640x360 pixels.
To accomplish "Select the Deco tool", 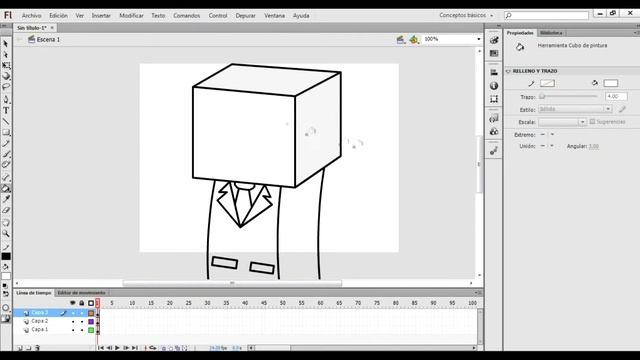I will (x=6, y=165).
